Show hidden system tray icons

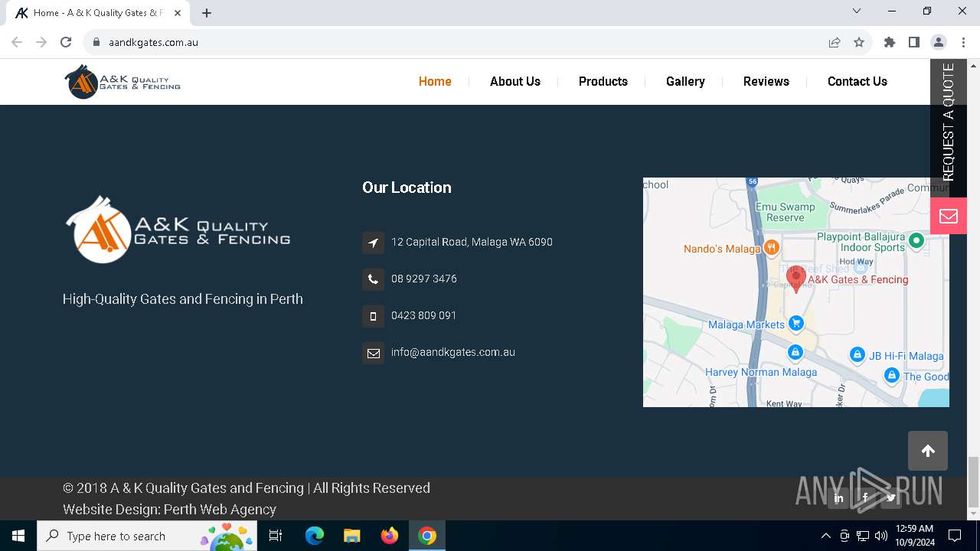(825, 536)
